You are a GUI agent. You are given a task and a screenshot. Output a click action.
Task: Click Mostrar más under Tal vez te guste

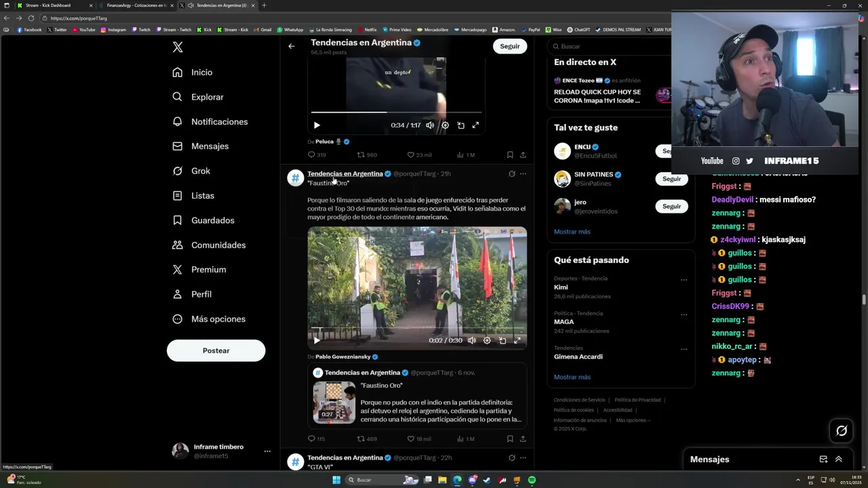tap(572, 232)
